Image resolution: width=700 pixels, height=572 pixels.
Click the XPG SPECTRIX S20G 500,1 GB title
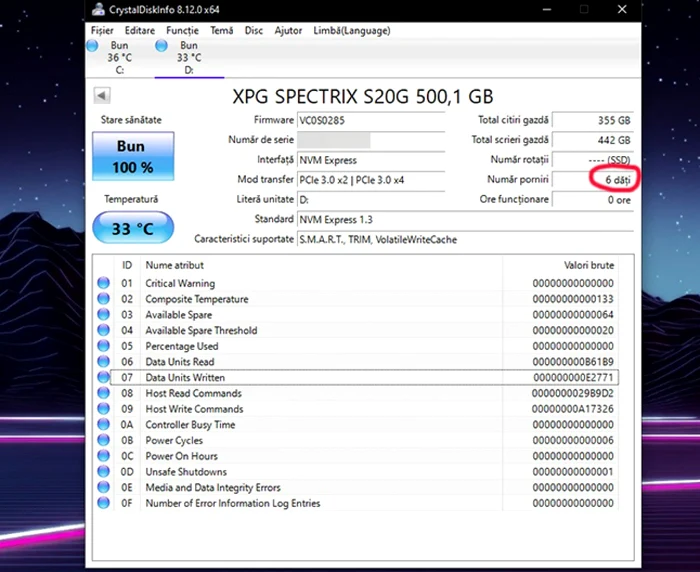362,96
